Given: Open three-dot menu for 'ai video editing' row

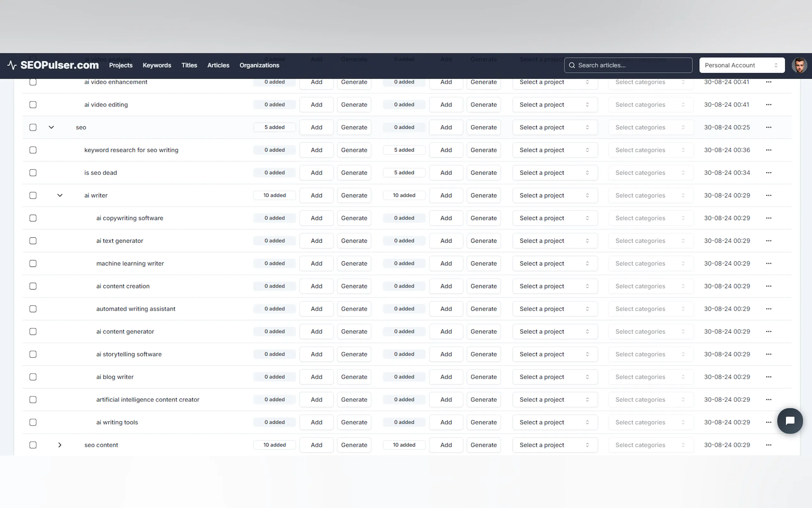Looking at the screenshot, I should coord(768,105).
